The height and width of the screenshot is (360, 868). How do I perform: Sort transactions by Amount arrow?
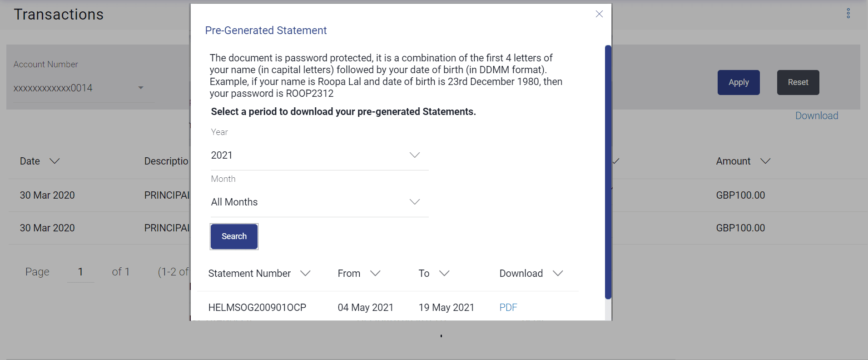tap(765, 161)
